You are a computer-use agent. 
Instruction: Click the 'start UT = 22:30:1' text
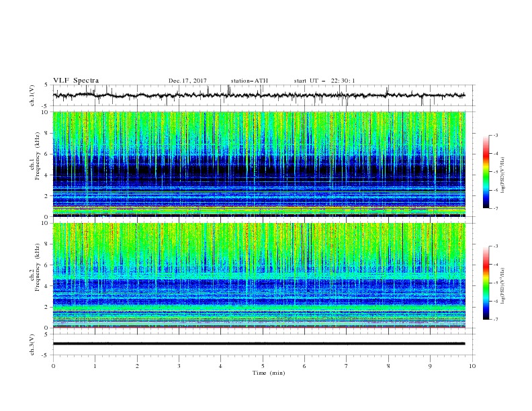[x=324, y=81]
